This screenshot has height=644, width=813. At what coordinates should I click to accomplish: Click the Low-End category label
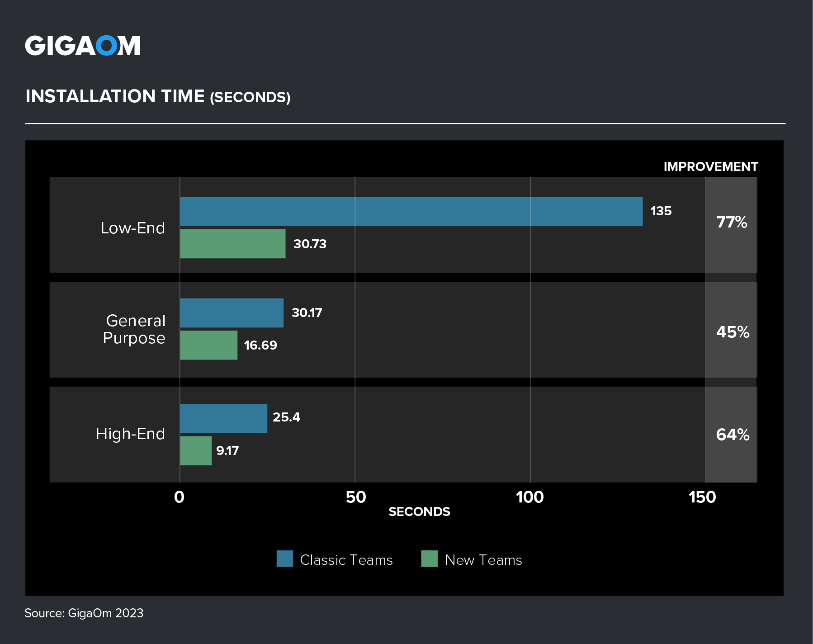pyautogui.click(x=132, y=228)
